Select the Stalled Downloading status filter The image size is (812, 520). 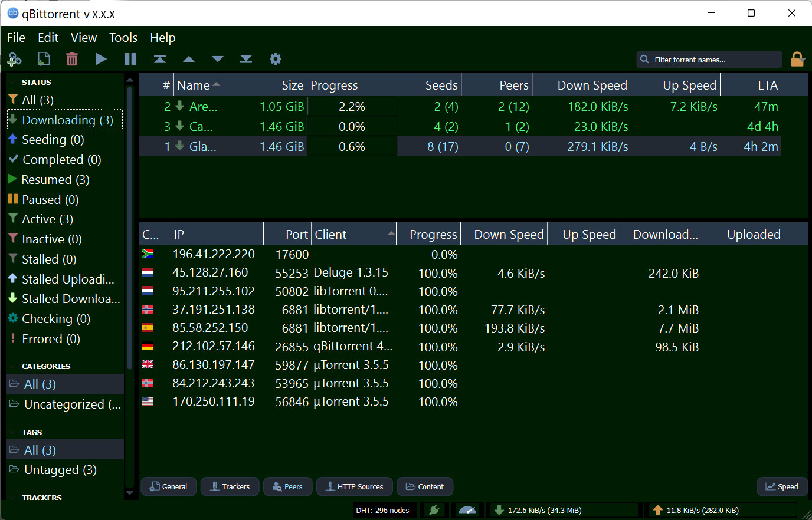(65, 299)
